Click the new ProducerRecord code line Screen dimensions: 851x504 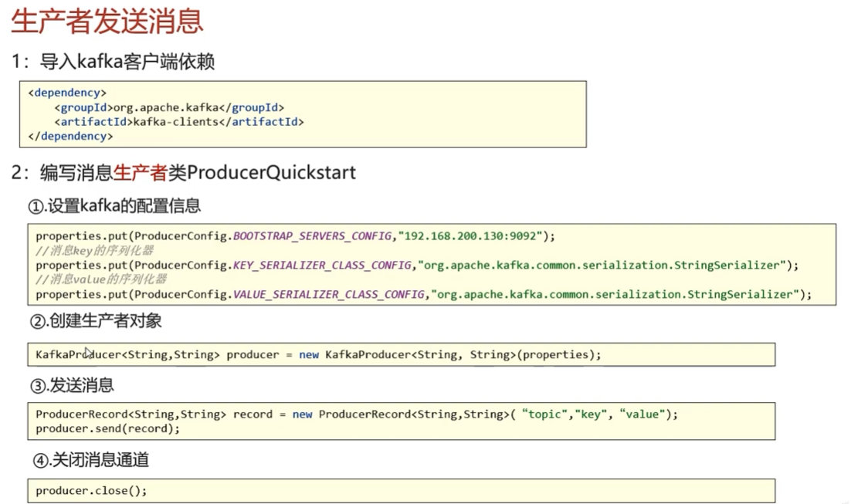[x=357, y=414]
